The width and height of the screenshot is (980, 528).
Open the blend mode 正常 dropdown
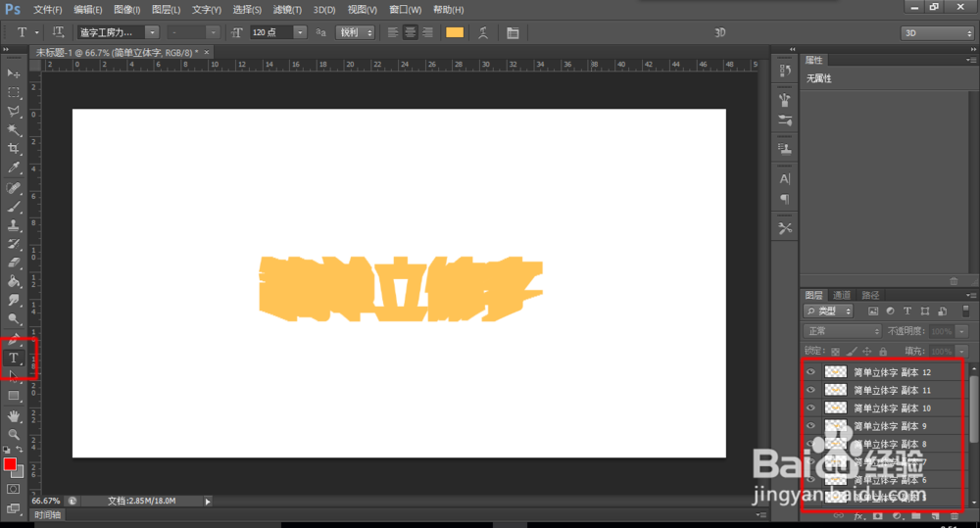(842, 331)
